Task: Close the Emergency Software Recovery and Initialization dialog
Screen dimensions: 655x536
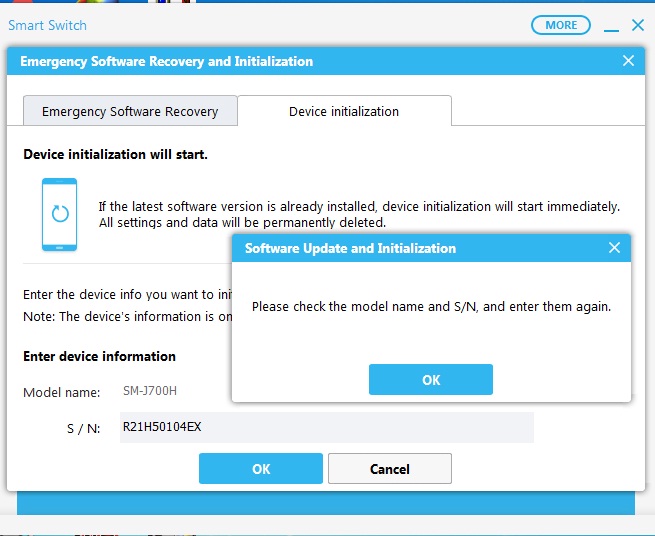Action: (628, 61)
